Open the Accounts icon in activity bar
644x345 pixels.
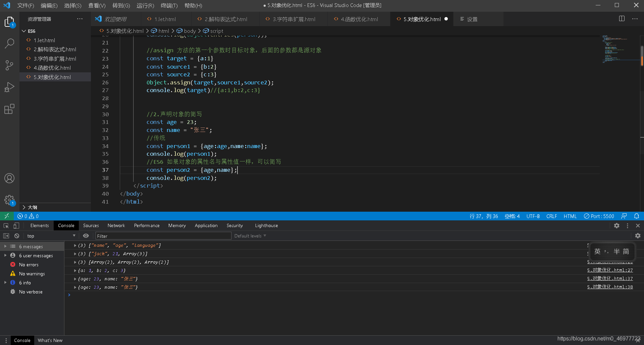9,178
